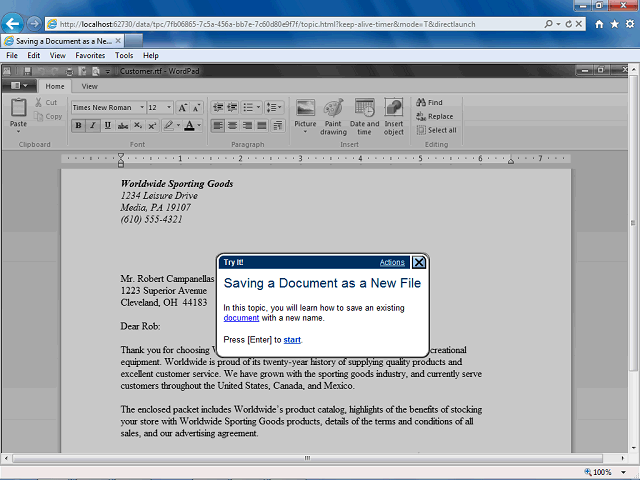Click the browser Back arrow button
This screenshot has height=480, width=640.
(12, 24)
